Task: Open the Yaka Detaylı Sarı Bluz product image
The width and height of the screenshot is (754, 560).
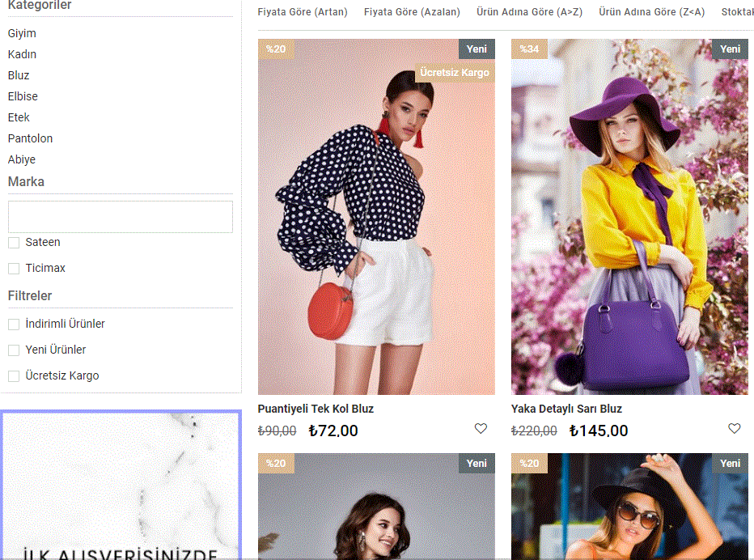Action: tap(629, 217)
